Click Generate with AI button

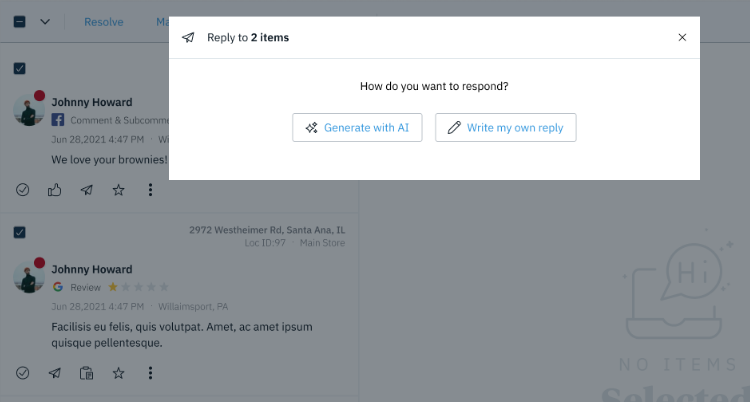pyautogui.click(x=357, y=127)
